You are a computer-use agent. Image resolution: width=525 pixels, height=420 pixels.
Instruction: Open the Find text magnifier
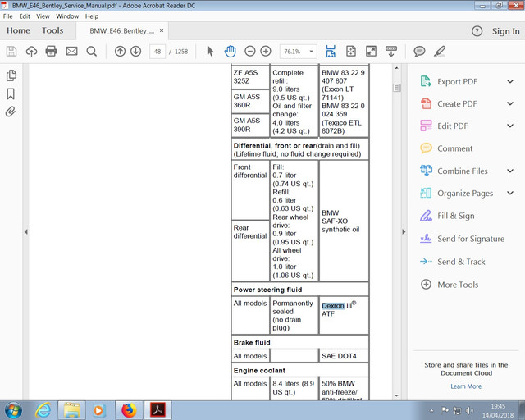tap(91, 51)
